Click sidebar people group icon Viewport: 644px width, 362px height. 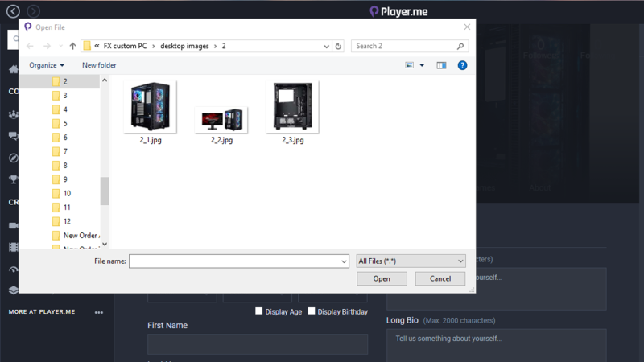click(x=14, y=114)
